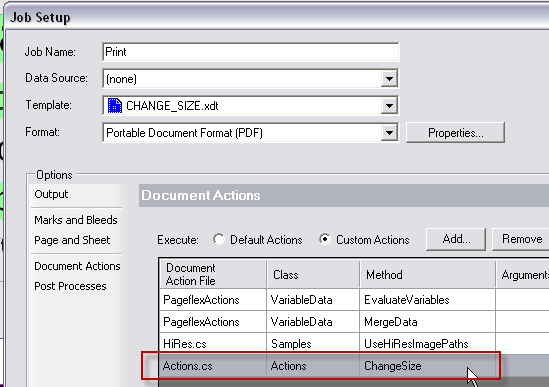Open the Post Processes options
The height and width of the screenshot is (387, 549).
[70, 286]
